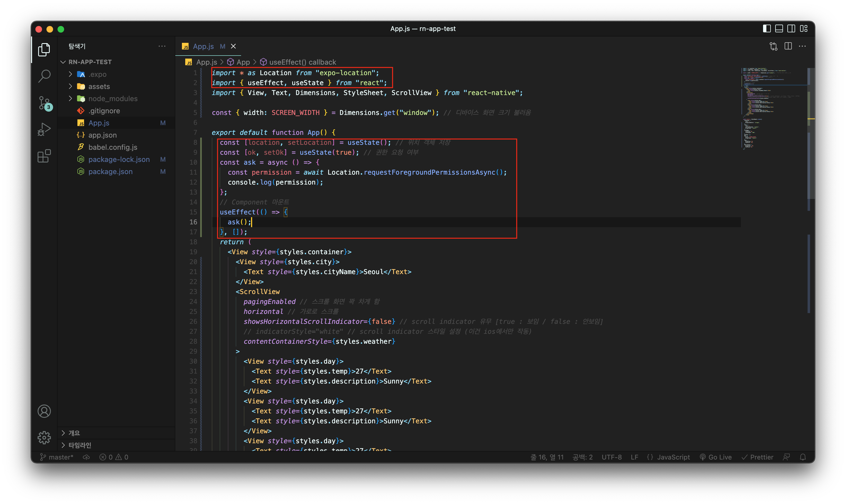Click the master branch indicator
Viewport: 846px width, 504px height.
pyautogui.click(x=57, y=457)
